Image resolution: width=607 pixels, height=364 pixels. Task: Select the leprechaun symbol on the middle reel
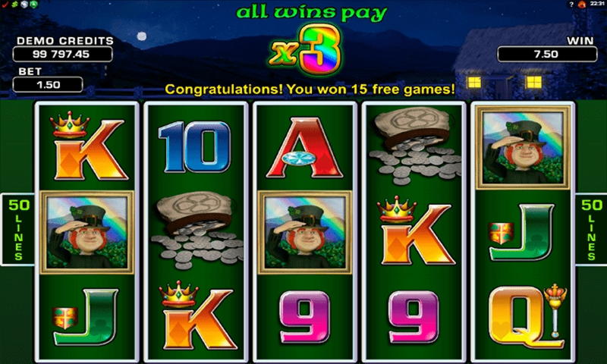[x=305, y=232]
